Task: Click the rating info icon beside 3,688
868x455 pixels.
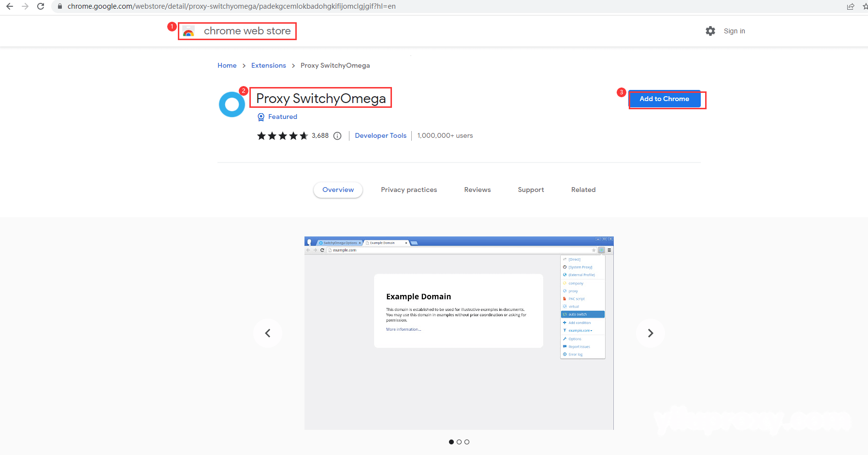Action: pyautogui.click(x=337, y=136)
